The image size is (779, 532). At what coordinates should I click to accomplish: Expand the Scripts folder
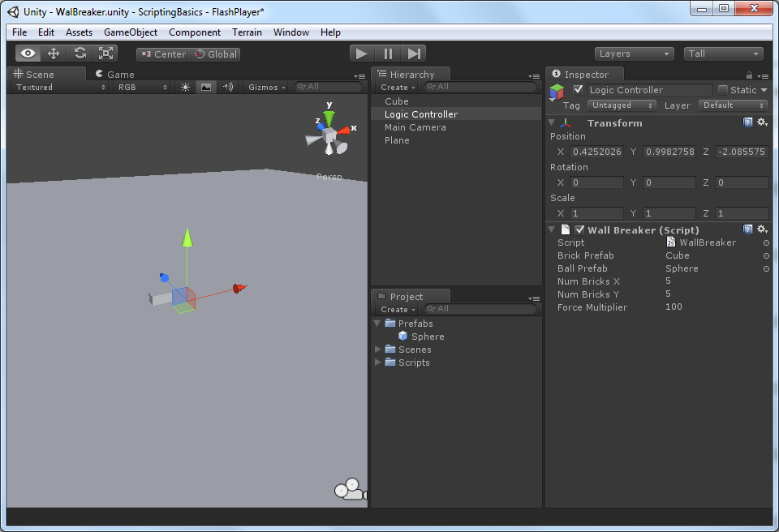pos(377,363)
